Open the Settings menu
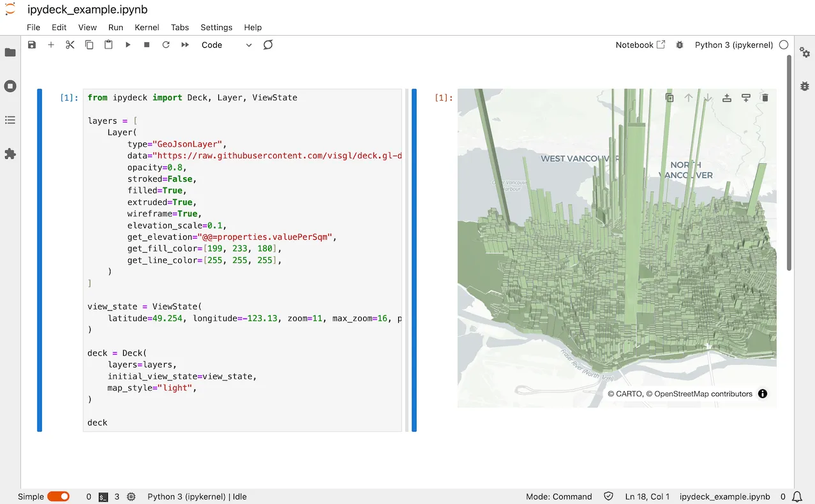Viewport: 815px width, 504px height. pos(216,27)
